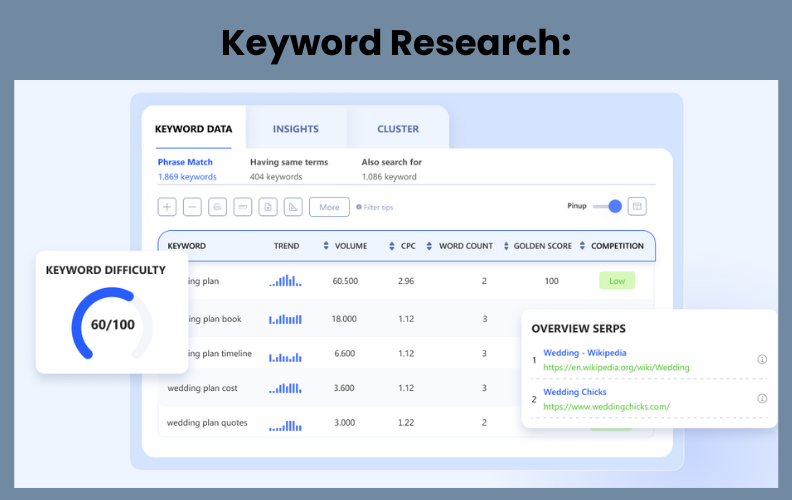This screenshot has height=500, width=792.
Task: Switch to the Insights tab
Action: tap(295, 129)
